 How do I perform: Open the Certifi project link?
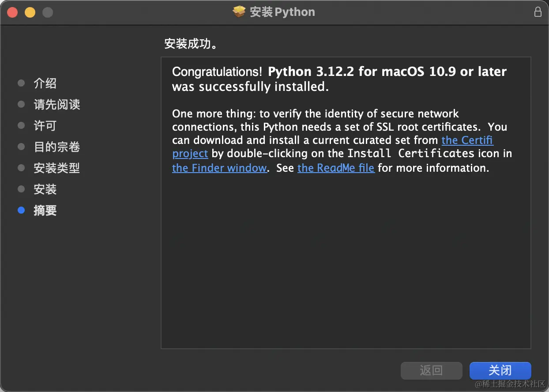click(468, 140)
